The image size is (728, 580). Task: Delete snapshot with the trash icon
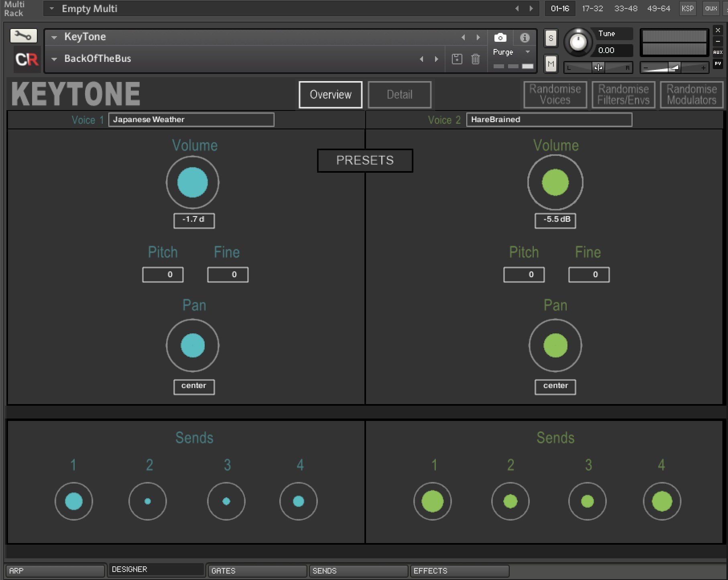(x=476, y=59)
